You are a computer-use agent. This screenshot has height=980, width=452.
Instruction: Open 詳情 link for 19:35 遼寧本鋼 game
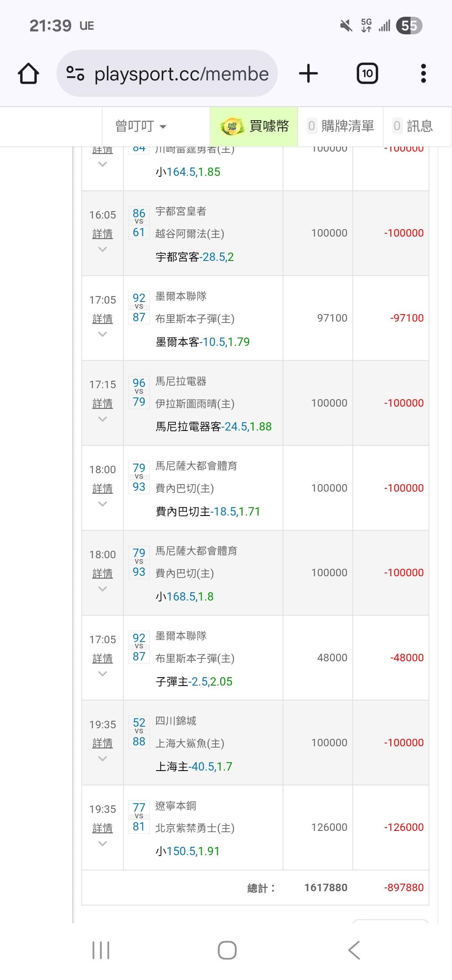coord(103,828)
